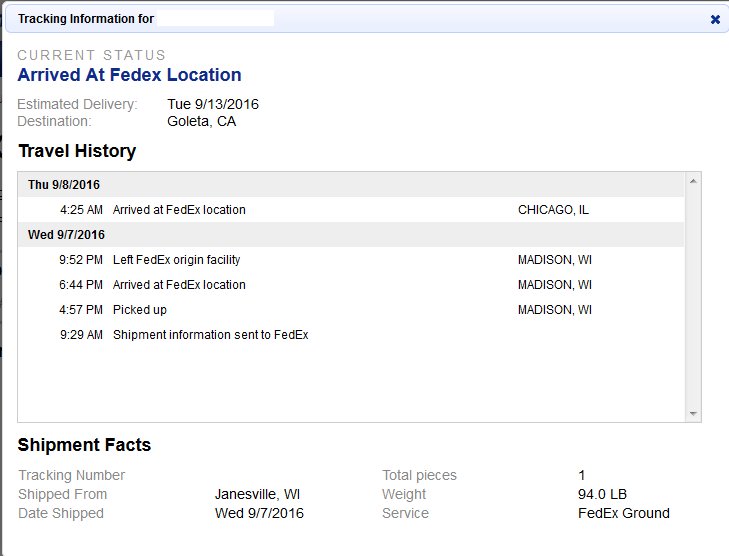Click the Picked up entry
Viewport: 729px width, 556px height.
click(x=140, y=310)
